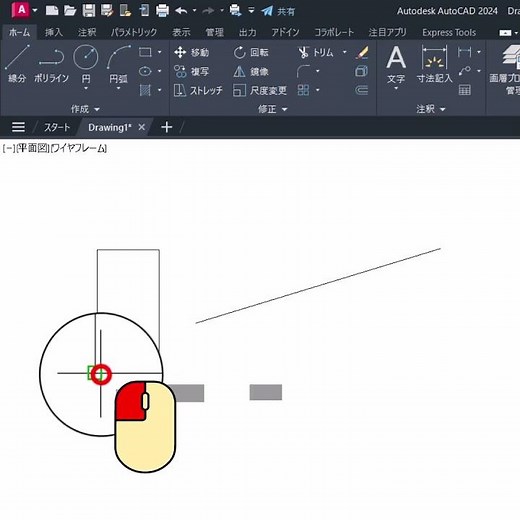
Task: Activate the 鏡像 mirror command
Action: click(x=251, y=71)
